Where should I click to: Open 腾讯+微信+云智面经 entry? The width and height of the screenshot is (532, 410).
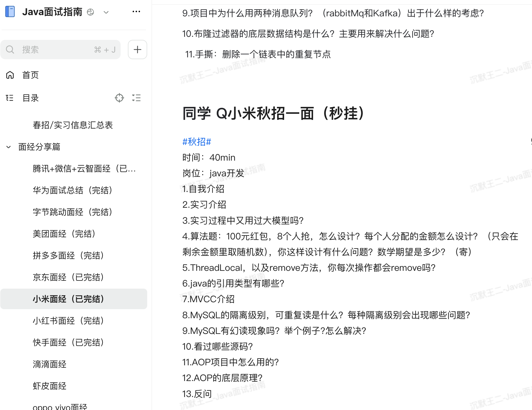pos(84,168)
